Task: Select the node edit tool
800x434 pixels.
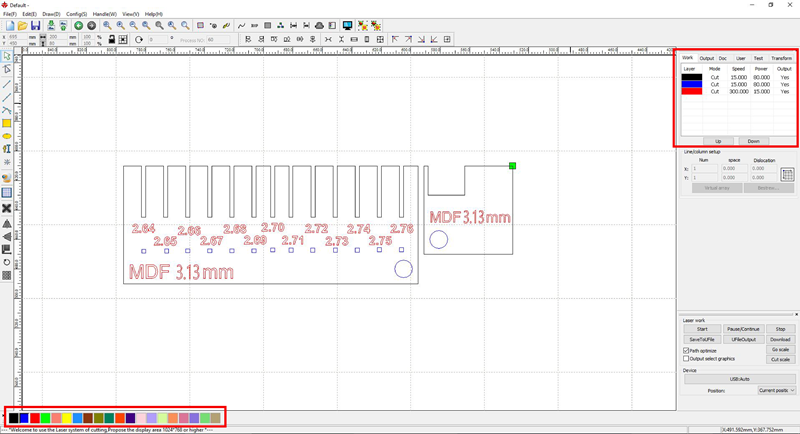Action: point(7,69)
